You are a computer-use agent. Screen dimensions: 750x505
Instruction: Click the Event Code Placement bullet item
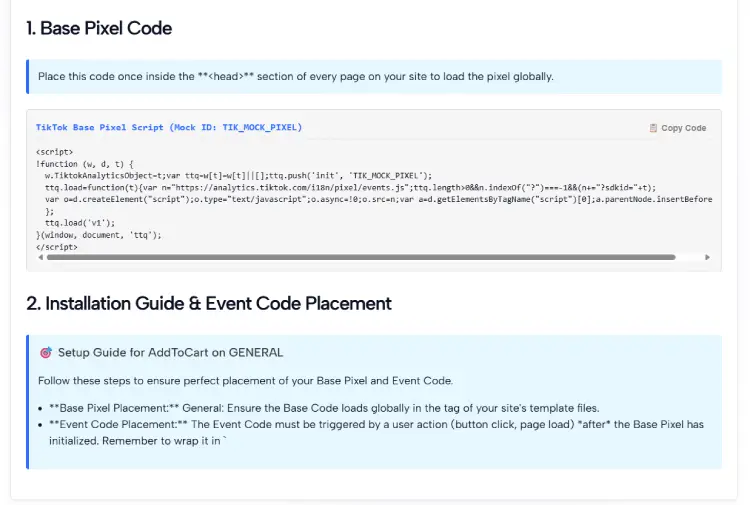point(376,432)
